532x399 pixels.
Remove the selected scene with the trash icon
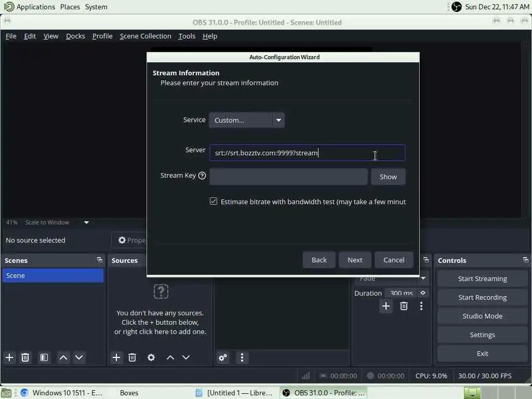click(25, 357)
